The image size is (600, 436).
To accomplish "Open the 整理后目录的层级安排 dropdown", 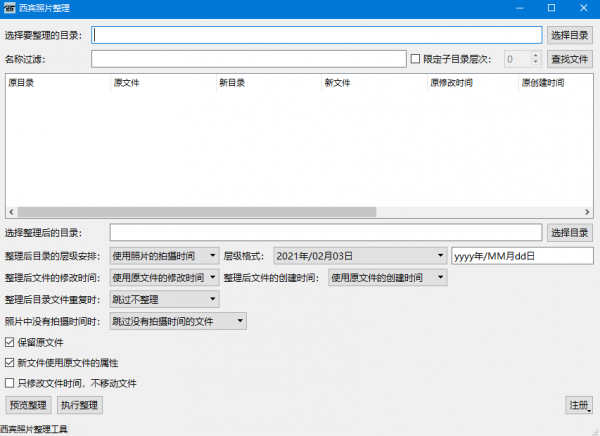I will click(165, 256).
